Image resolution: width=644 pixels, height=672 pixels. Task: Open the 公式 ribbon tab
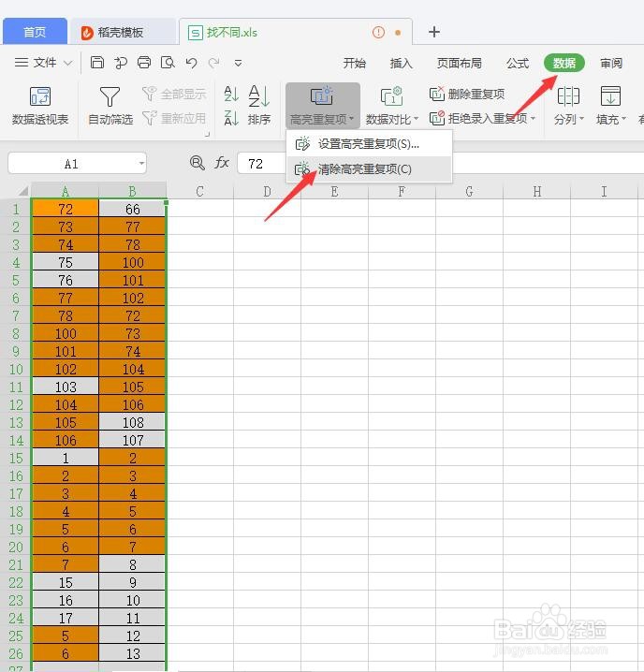tap(518, 64)
